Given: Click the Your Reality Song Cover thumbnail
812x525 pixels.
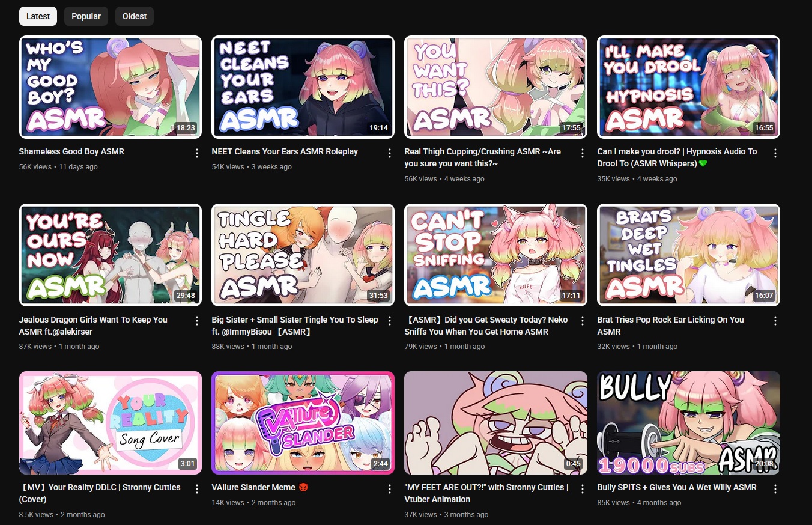Looking at the screenshot, I should coord(111,423).
